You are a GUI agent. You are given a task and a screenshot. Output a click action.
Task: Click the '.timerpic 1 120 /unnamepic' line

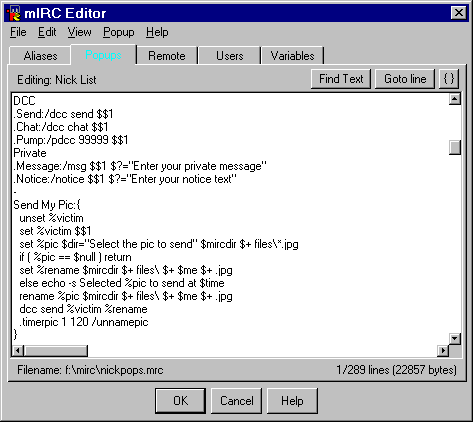84,322
